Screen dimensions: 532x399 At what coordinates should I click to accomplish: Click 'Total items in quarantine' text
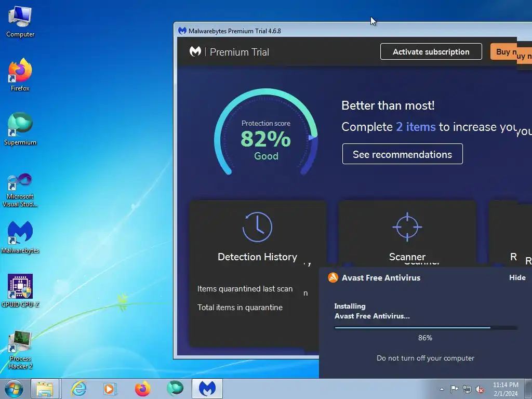tap(240, 308)
